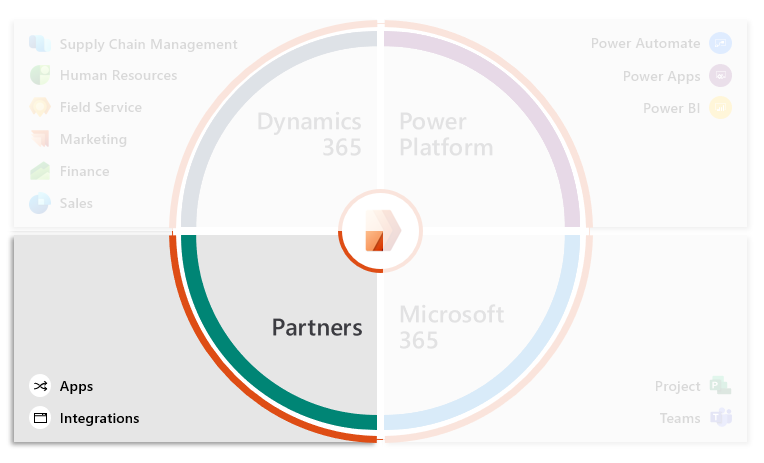Open the Apps label under Partners
The image size is (764, 463).
[x=76, y=386]
